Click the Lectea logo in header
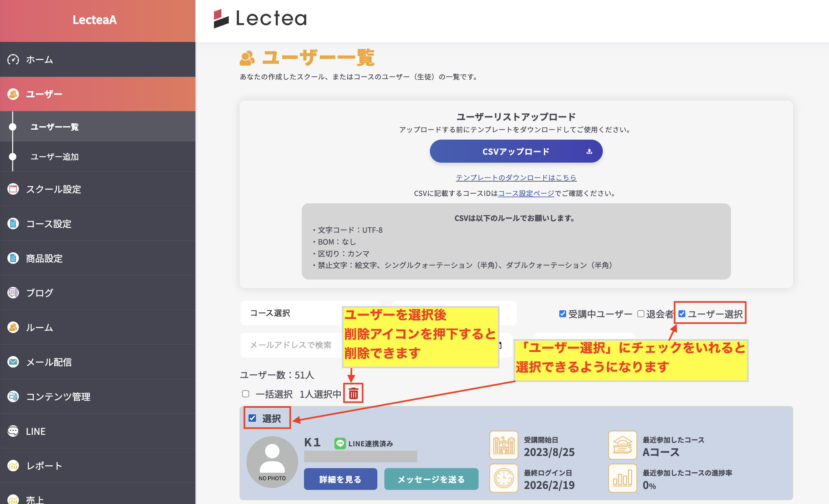Viewport: 829px width, 504px height. (x=260, y=19)
